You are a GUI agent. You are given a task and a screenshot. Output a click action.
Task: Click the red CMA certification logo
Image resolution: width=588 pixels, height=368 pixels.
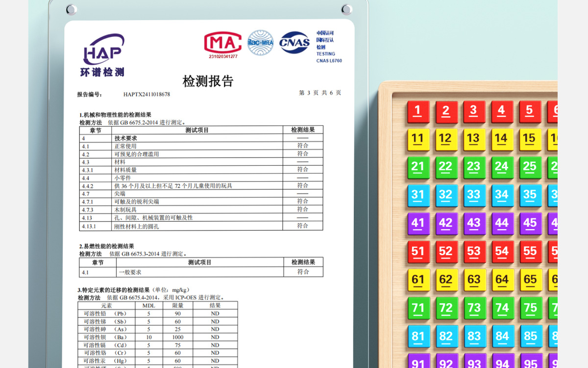223,43
